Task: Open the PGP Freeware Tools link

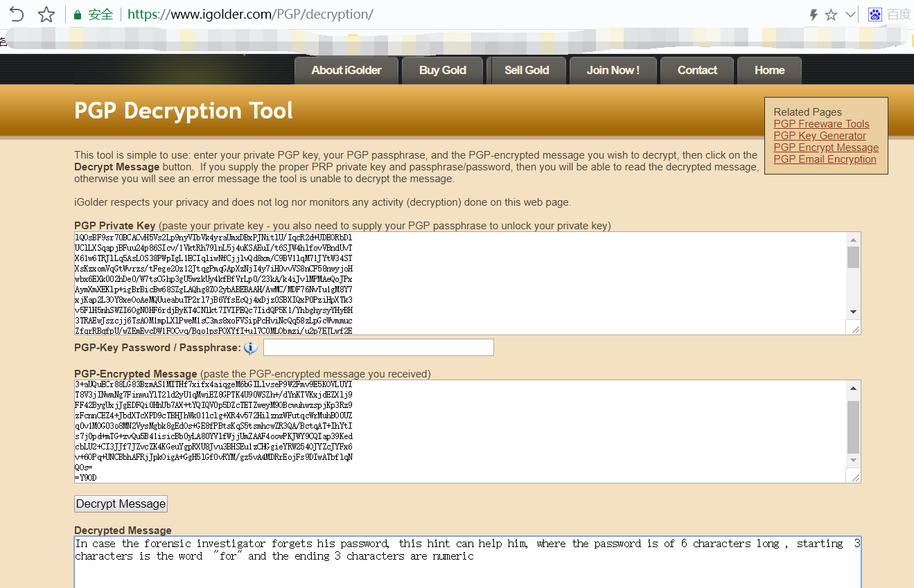Action: pyautogui.click(x=821, y=124)
